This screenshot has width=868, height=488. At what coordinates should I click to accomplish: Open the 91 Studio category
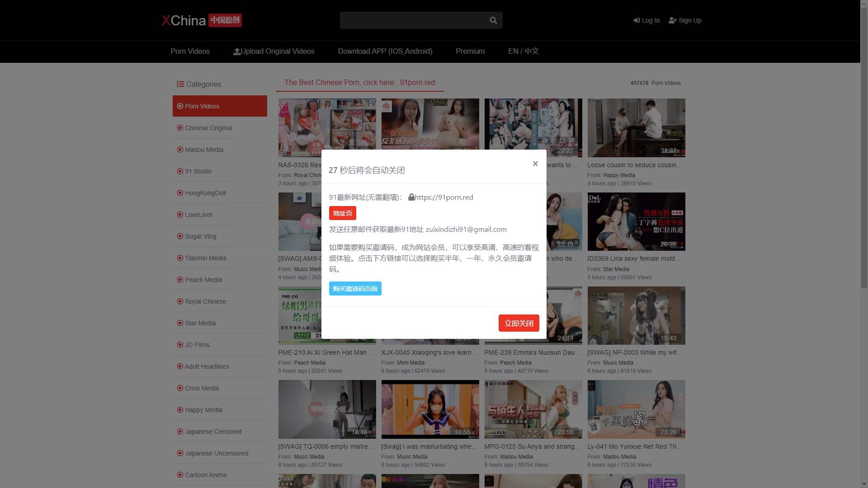click(x=198, y=171)
